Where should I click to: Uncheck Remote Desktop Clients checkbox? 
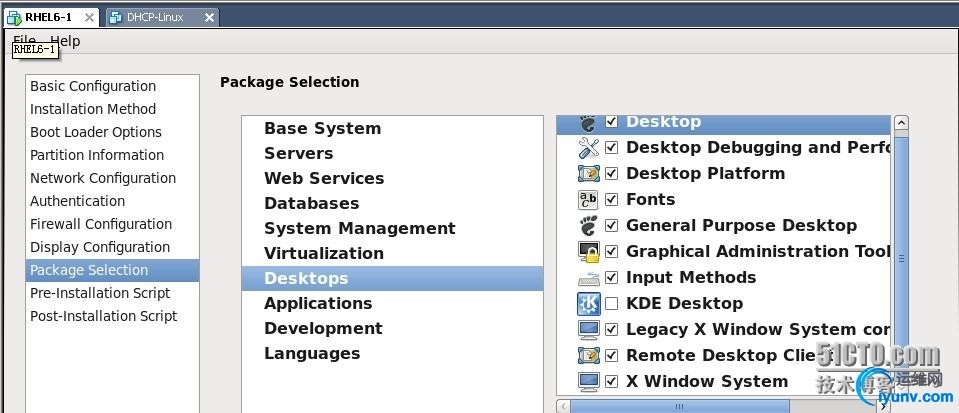pyautogui.click(x=611, y=355)
